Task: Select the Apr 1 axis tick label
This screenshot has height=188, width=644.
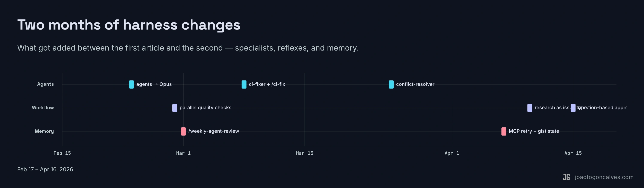Action: click(452, 153)
